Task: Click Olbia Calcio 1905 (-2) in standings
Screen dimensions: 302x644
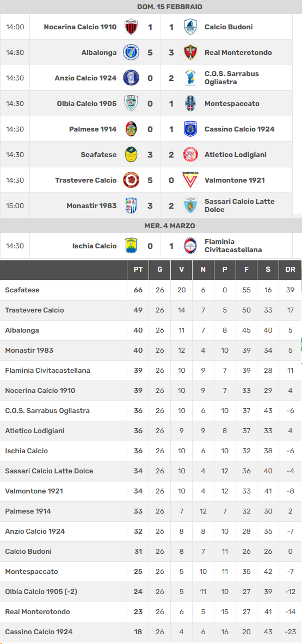Action: [x=41, y=592]
